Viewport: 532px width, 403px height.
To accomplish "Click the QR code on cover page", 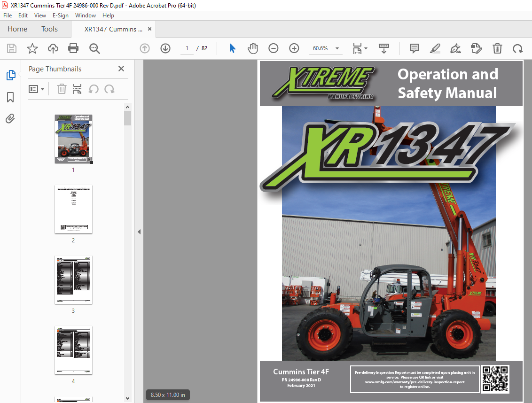I will 495,379.
